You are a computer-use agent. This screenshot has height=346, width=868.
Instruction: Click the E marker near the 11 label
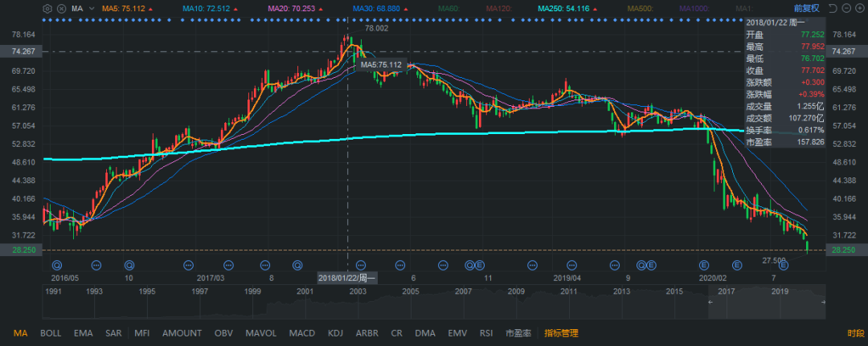479,266
